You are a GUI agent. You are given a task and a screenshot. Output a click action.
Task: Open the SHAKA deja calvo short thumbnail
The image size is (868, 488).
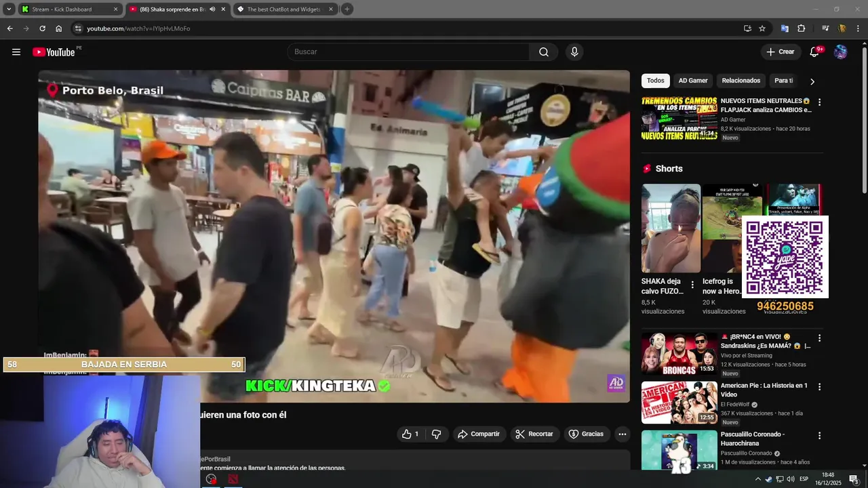click(x=671, y=228)
